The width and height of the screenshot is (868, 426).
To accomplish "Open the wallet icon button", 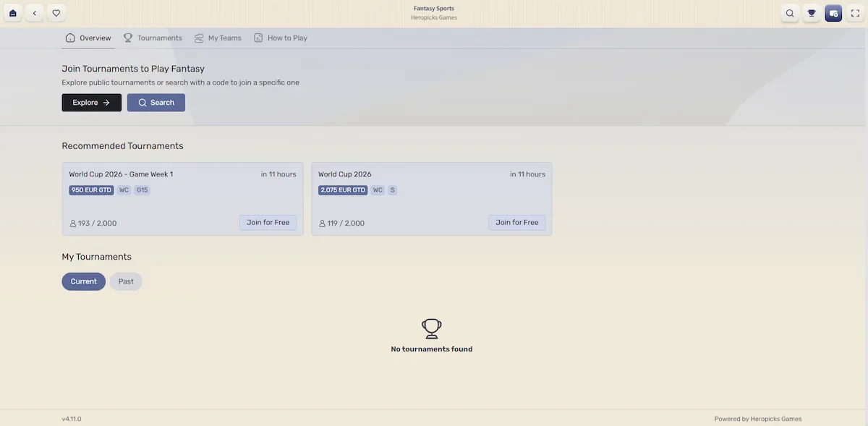I will click(x=833, y=13).
